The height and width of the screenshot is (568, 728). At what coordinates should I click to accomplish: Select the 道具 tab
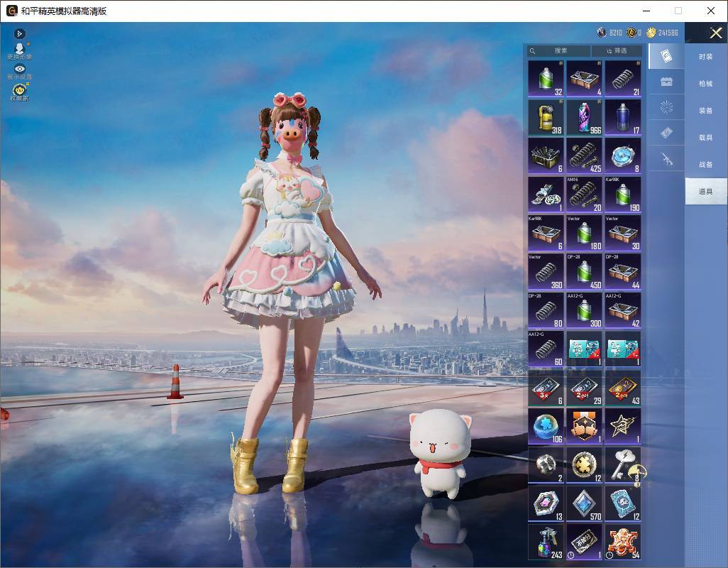(706, 192)
